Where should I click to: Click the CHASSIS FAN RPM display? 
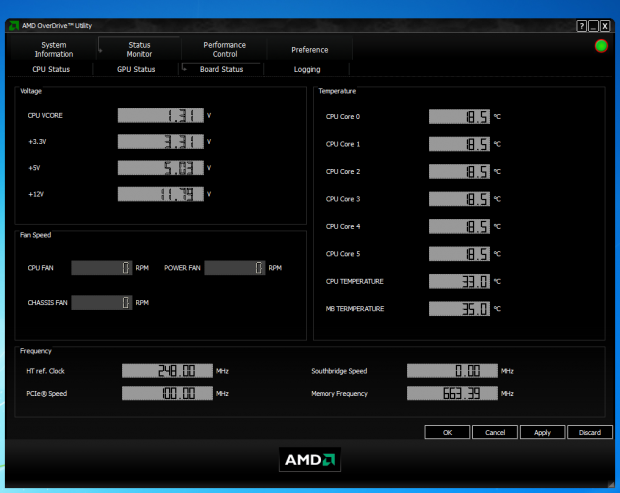(x=102, y=302)
